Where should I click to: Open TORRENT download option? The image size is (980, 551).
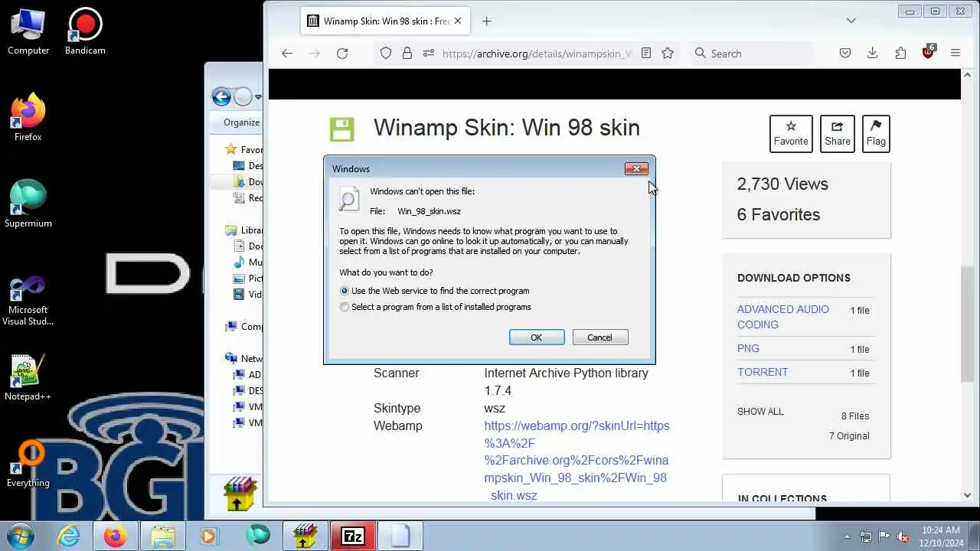pyautogui.click(x=763, y=372)
